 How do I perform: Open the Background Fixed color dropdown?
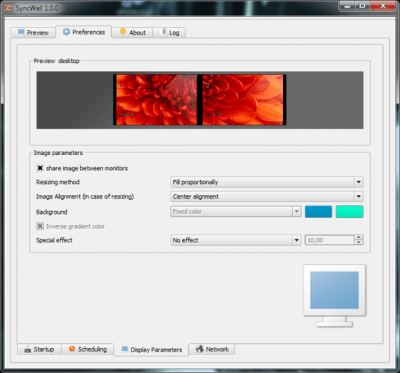[x=236, y=211]
